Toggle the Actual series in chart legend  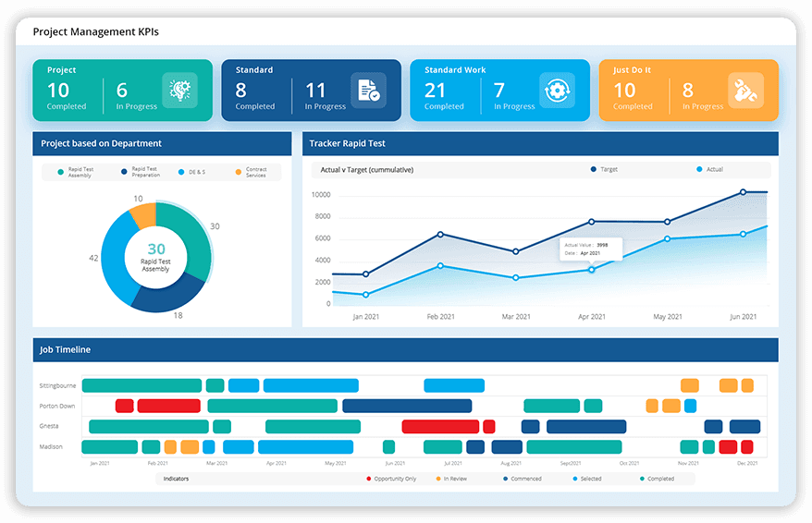[710, 170]
